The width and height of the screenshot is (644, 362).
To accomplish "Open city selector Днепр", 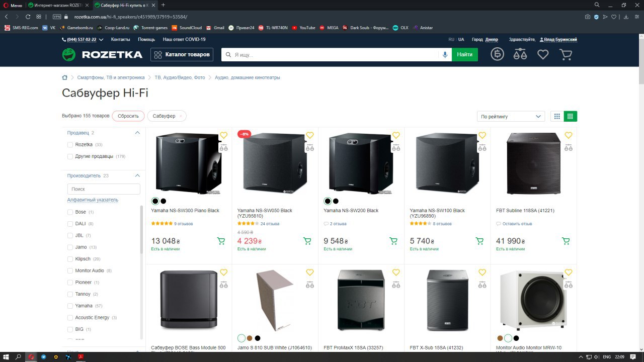I will [x=492, y=39].
